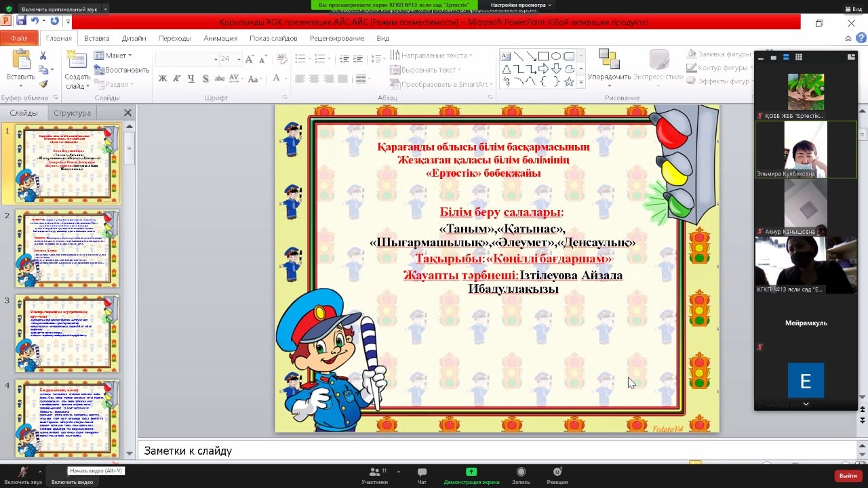Toggle camera on with Включить видео
The height and width of the screenshot is (488, 868).
[73, 481]
